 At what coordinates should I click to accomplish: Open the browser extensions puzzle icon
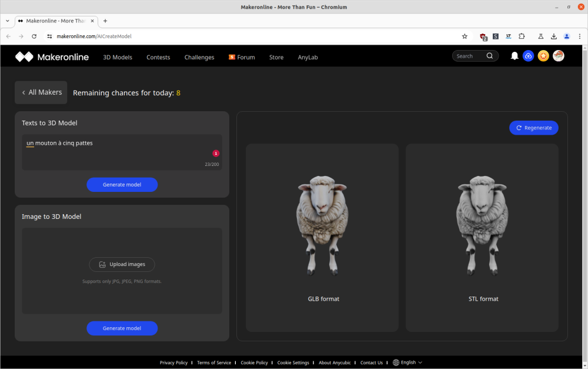(x=522, y=36)
